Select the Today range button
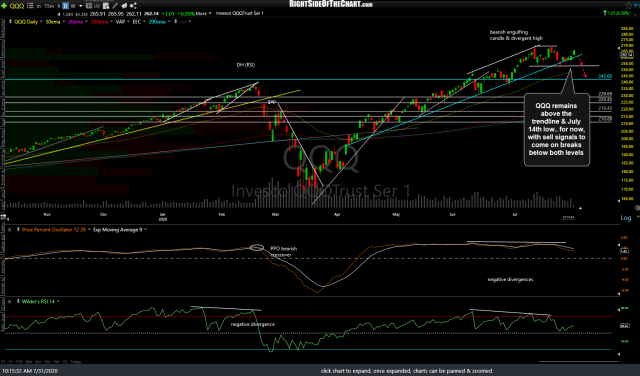This screenshot has width=640, height=376. tap(76, 362)
